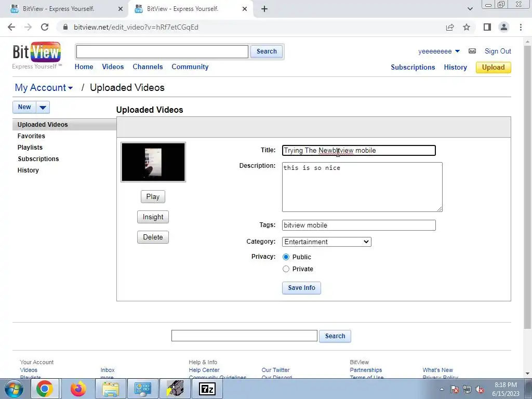Open the arrow beside New button
532x399 pixels.
click(x=43, y=108)
